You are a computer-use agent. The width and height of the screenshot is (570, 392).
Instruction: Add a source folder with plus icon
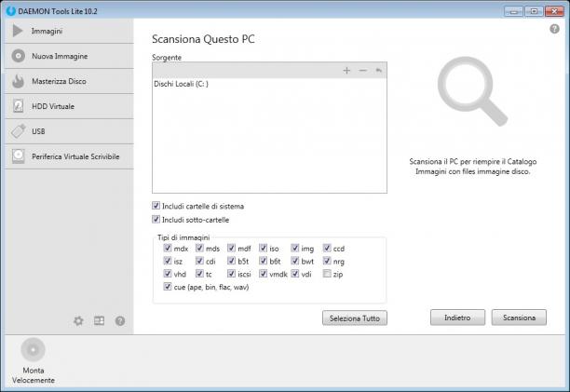point(346,70)
